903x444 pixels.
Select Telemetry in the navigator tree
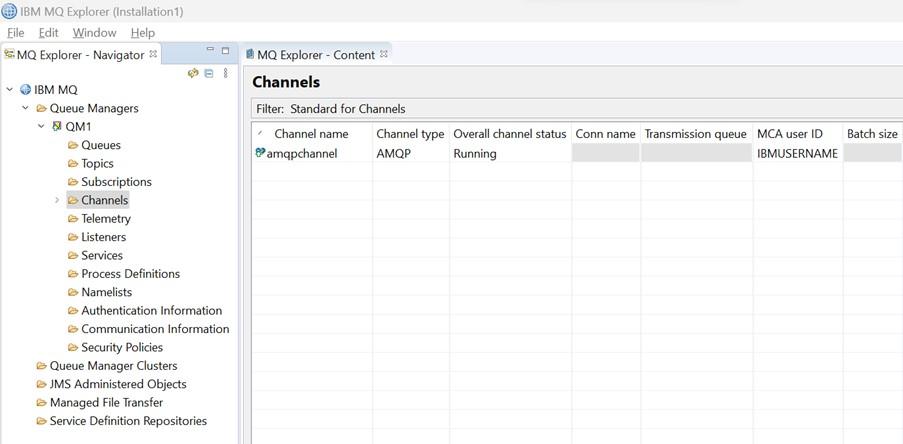tap(106, 219)
